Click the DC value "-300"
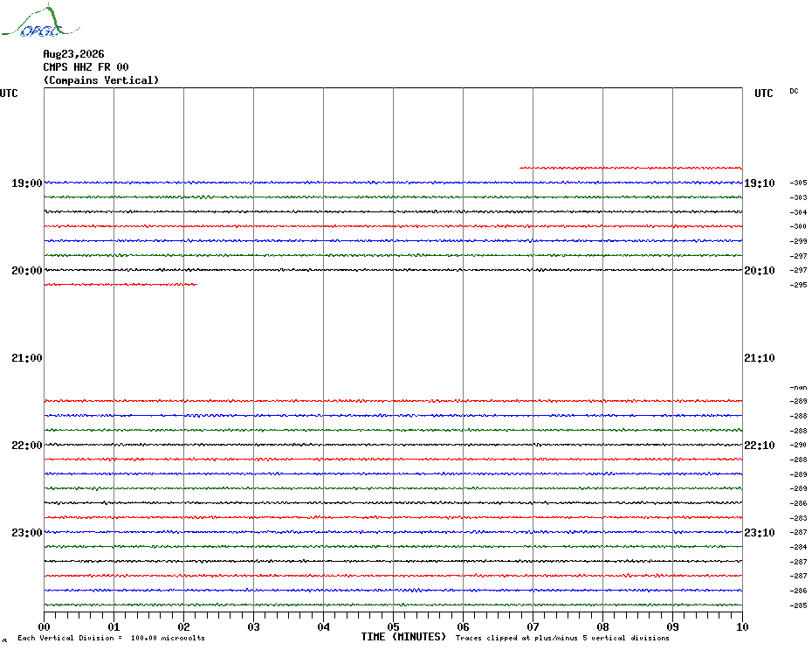The height and width of the screenshot is (650, 812). (798, 226)
